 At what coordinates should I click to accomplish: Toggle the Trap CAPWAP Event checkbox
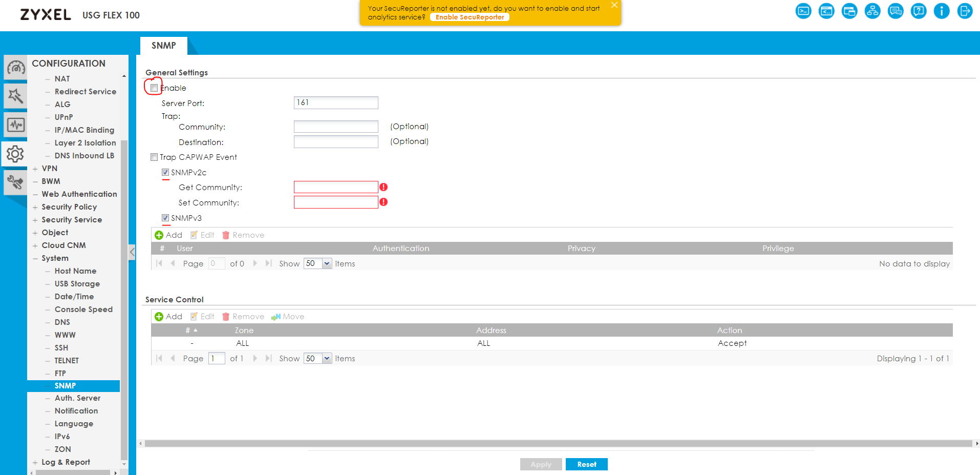(154, 157)
